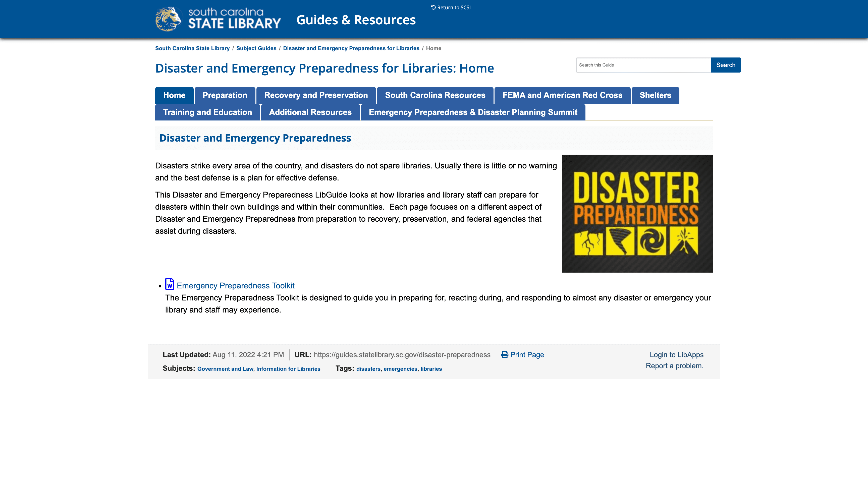868x498 pixels.
Task: Click the State Library lion logo
Action: click(168, 19)
